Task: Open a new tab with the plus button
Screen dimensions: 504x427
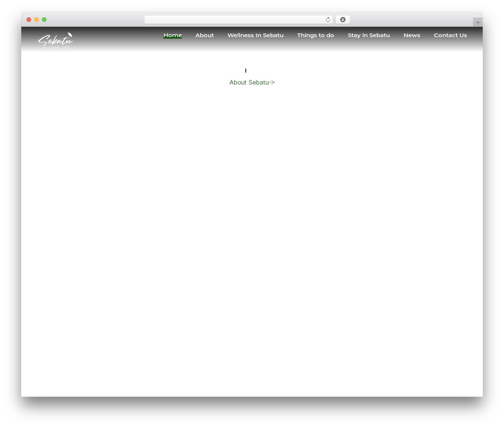Action: pos(478,22)
